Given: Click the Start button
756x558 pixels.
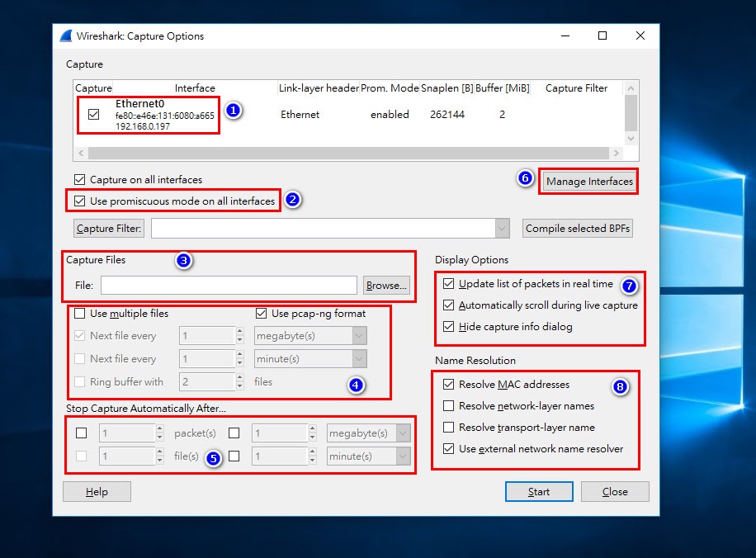Looking at the screenshot, I should pyautogui.click(x=539, y=491).
